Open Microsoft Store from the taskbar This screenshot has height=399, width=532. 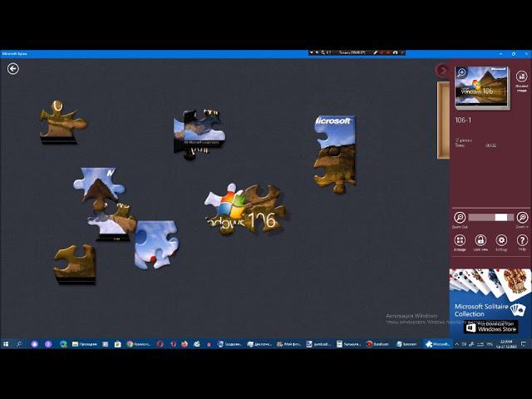pyautogui.click(x=118, y=344)
